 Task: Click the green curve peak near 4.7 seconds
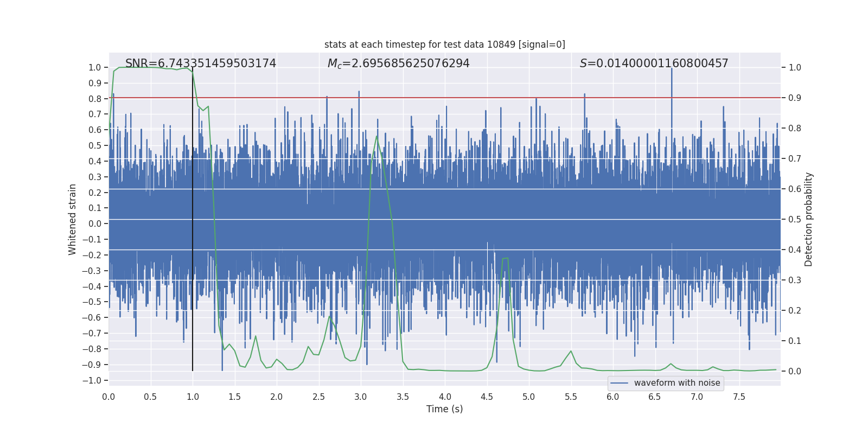click(505, 259)
